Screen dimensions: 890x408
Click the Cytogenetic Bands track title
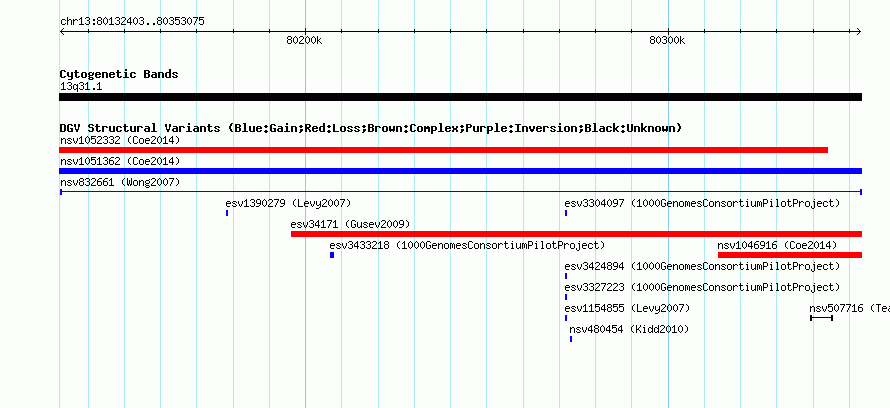click(x=119, y=74)
